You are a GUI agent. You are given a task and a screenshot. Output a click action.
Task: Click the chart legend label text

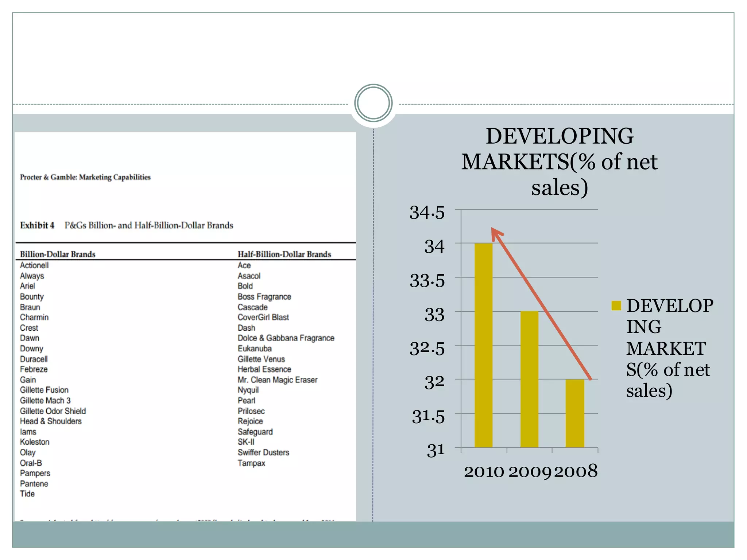[670, 348]
